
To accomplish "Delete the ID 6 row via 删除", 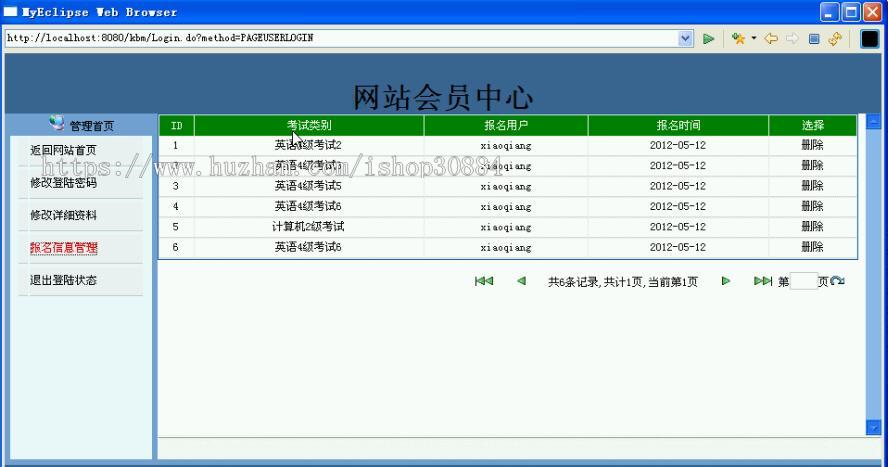I will click(x=812, y=247).
